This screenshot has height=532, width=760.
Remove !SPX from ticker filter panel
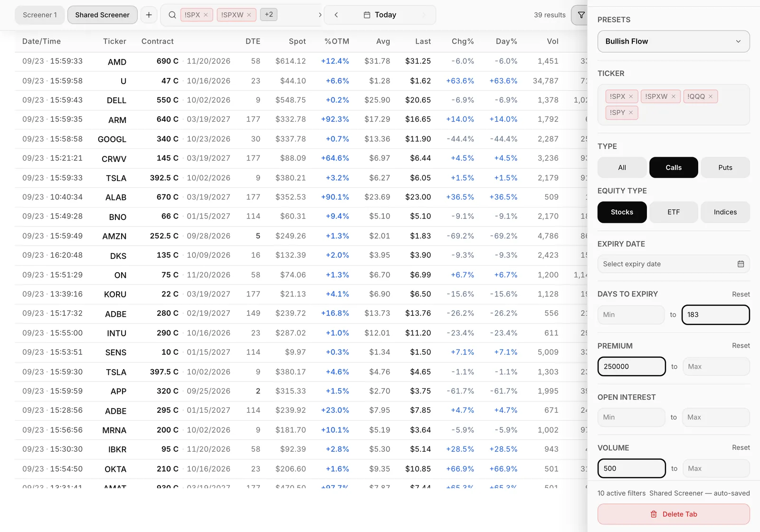pos(631,96)
